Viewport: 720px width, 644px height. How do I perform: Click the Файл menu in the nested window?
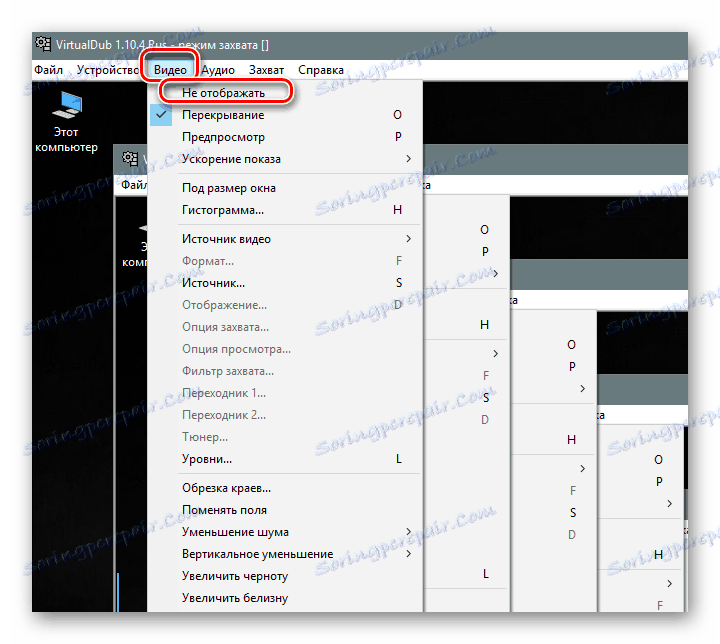[x=134, y=185]
